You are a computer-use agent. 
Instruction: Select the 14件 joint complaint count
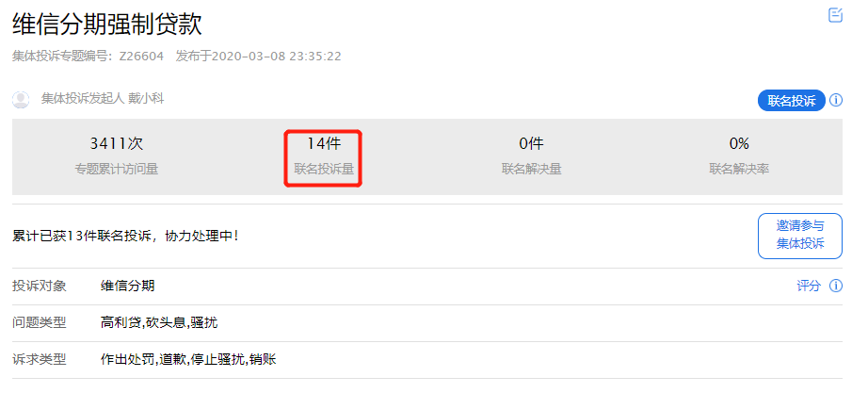323,144
